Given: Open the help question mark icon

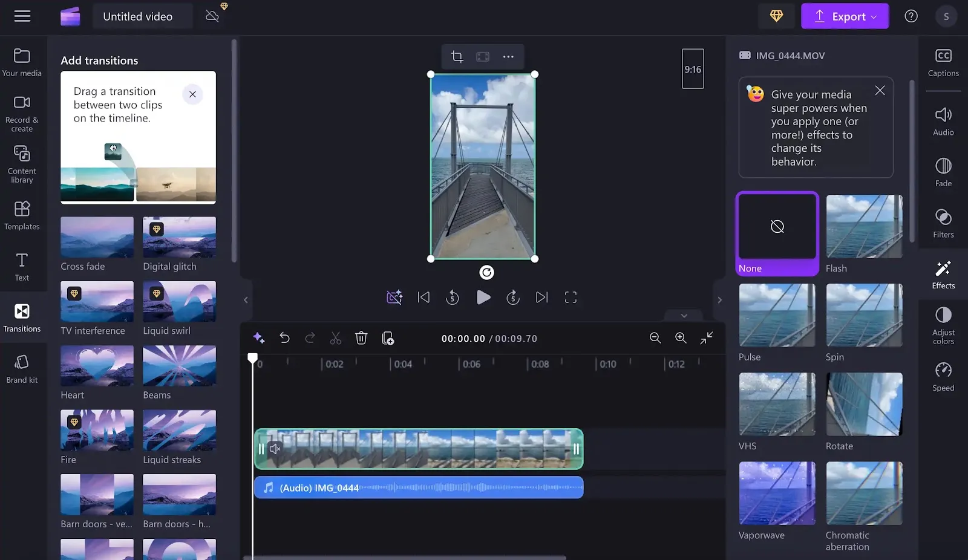Looking at the screenshot, I should (911, 16).
